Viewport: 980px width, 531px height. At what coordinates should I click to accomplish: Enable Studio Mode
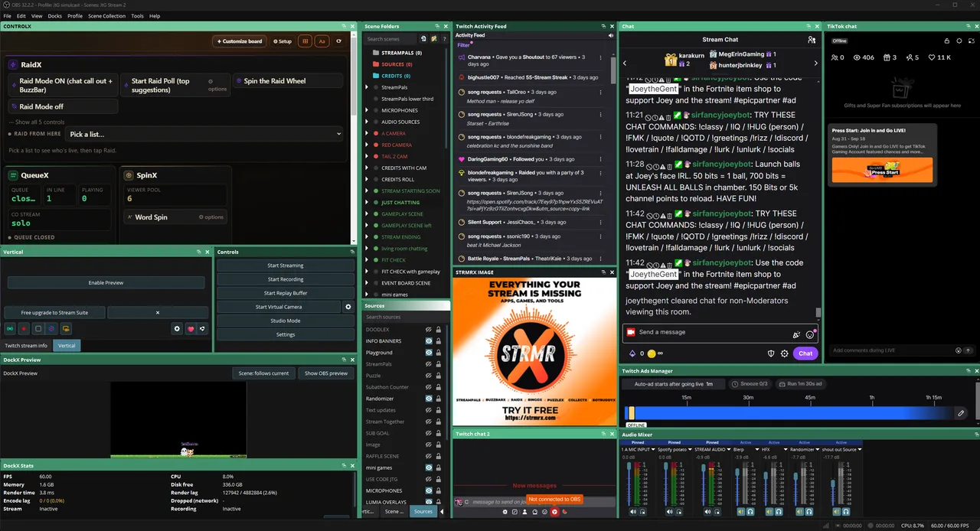click(x=286, y=321)
